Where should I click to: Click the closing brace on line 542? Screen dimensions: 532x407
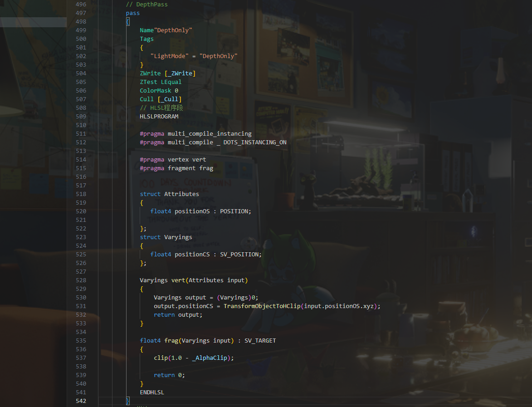128,401
